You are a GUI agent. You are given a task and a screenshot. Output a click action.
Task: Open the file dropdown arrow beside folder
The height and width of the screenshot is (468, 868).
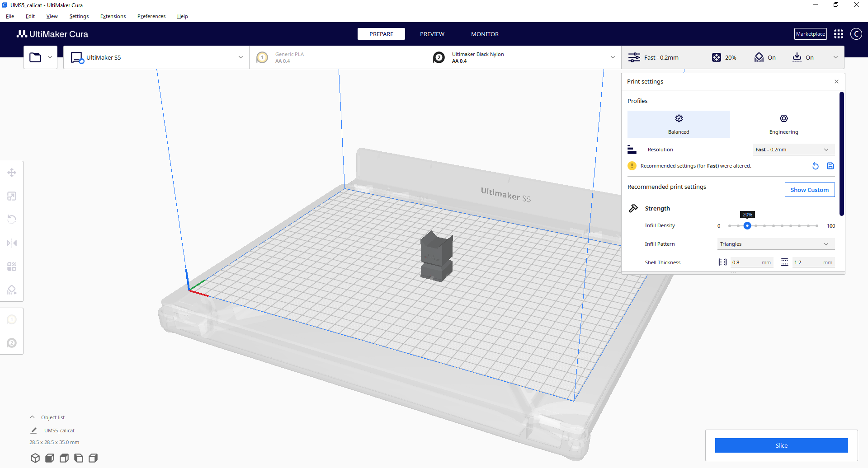50,57
